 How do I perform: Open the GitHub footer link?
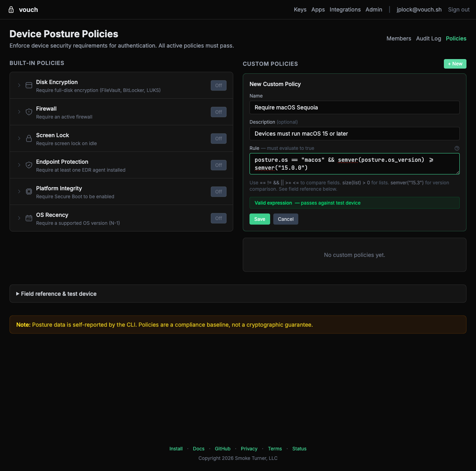[x=223, y=448]
